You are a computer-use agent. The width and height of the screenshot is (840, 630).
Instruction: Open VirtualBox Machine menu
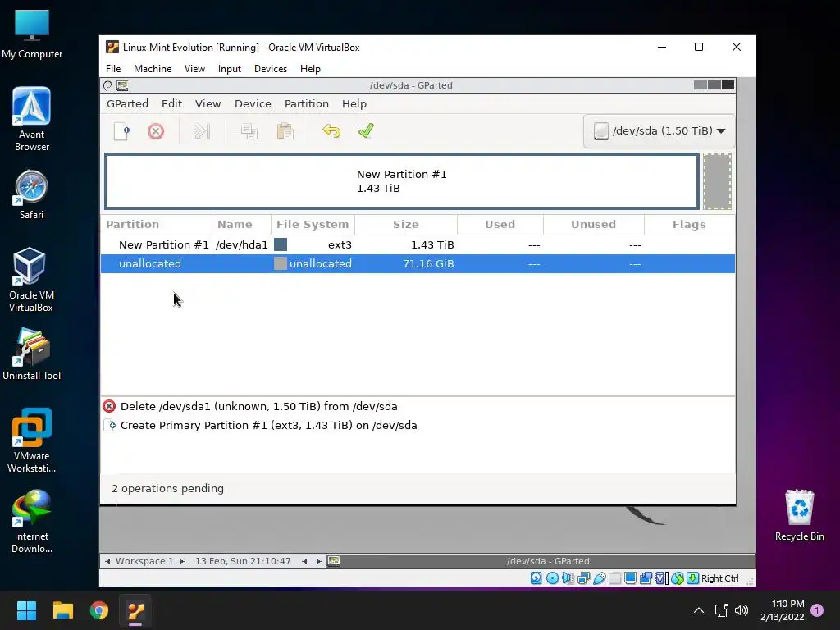pyautogui.click(x=153, y=69)
